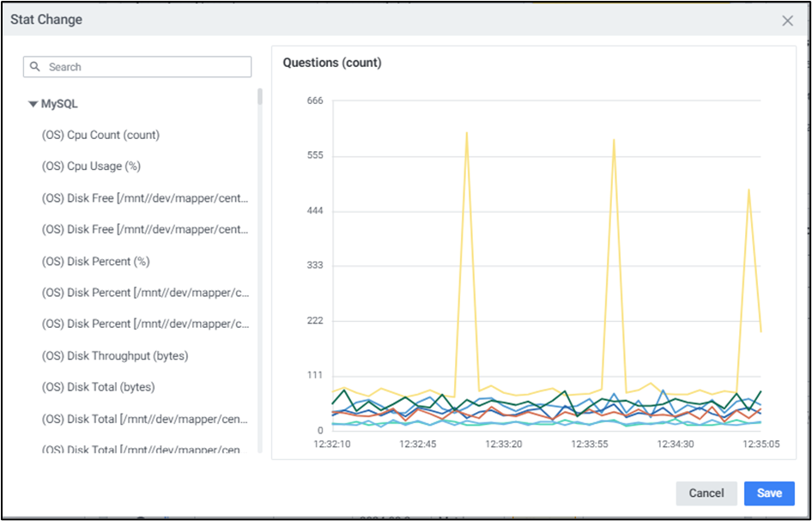Screen dimensions: 812x521
Task: Pick the (OS) Disk Percent (%) stat
Action: (95, 261)
